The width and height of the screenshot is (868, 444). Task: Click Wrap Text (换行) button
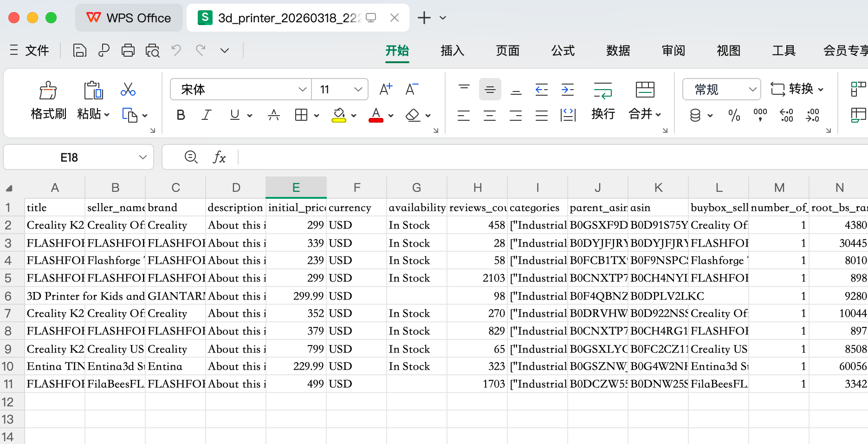pos(603,100)
